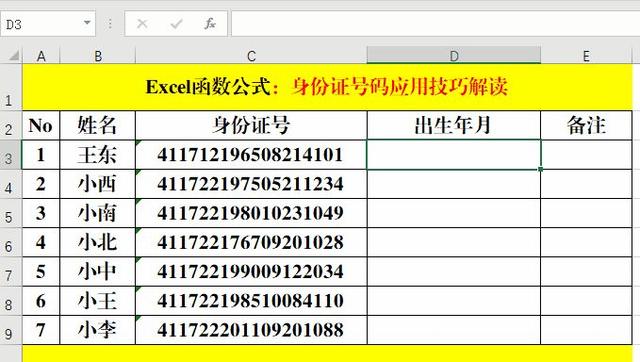Select the name cell '小西'
The width and height of the screenshot is (640, 362).
point(98,184)
